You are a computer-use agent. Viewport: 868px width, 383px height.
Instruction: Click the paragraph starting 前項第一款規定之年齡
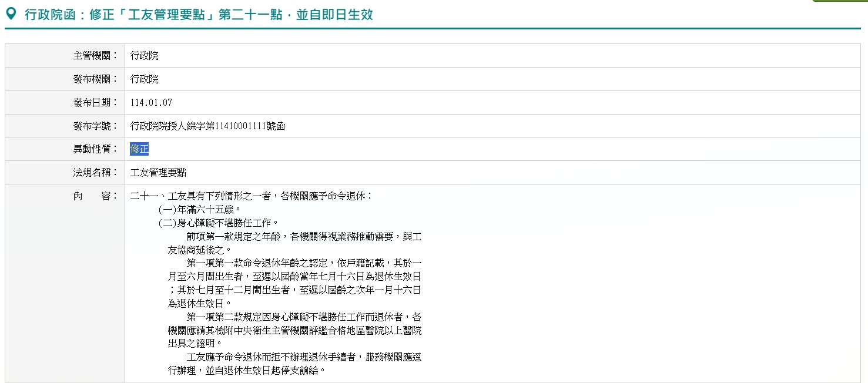[295, 243]
